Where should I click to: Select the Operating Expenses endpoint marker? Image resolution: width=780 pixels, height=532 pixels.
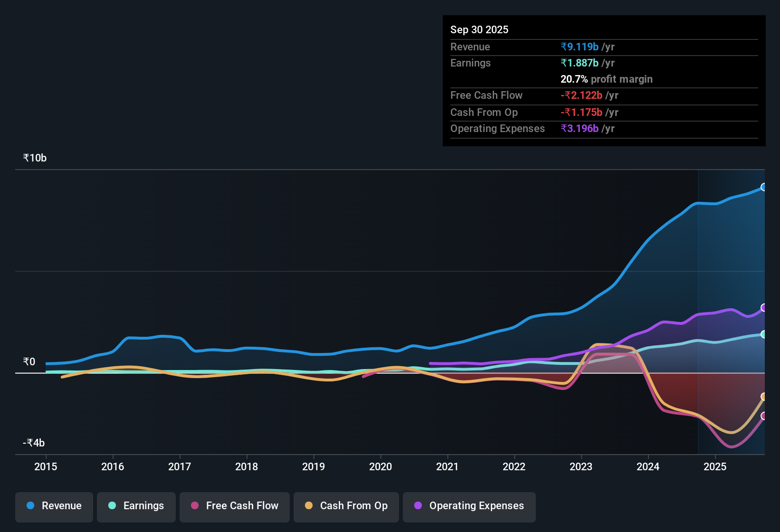click(x=763, y=307)
